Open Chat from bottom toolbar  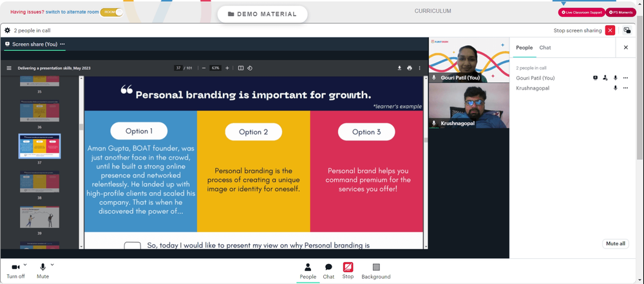pos(328,271)
